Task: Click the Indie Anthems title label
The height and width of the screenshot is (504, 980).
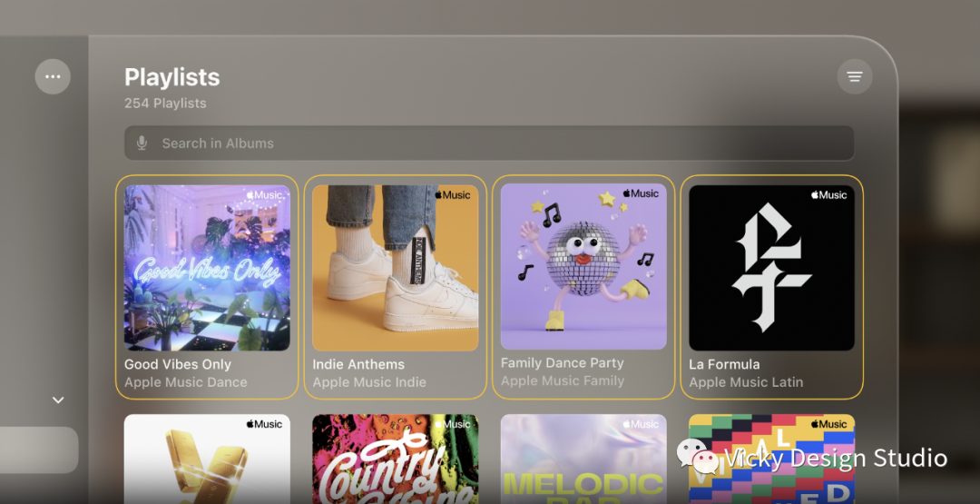Action: pyautogui.click(x=358, y=364)
